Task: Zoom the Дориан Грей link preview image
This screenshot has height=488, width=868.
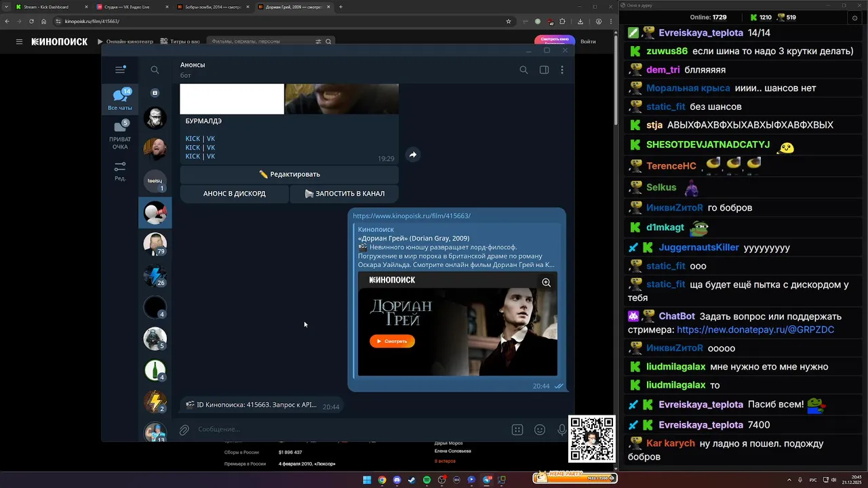Action: click(546, 283)
